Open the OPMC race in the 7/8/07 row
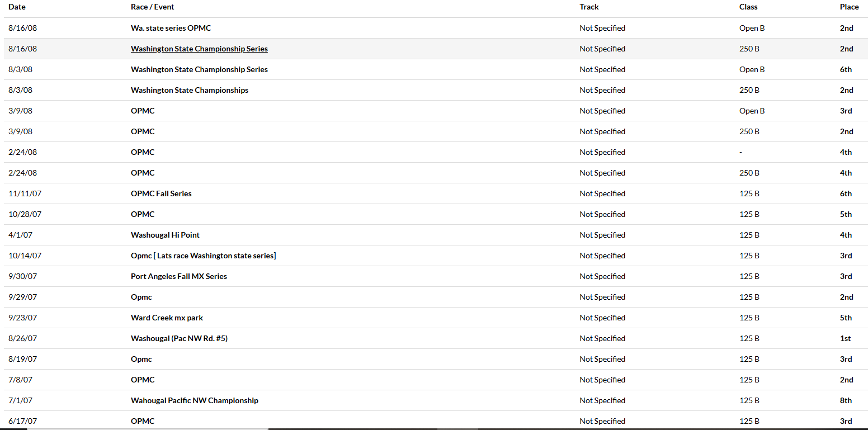Screen dimensions: 868x430 (143, 380)
